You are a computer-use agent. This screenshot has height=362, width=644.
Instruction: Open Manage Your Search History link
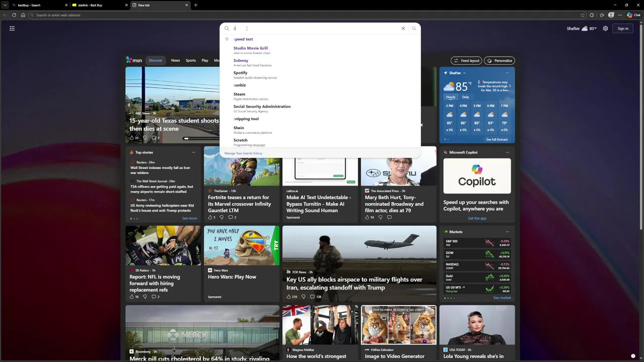(243, 153)
